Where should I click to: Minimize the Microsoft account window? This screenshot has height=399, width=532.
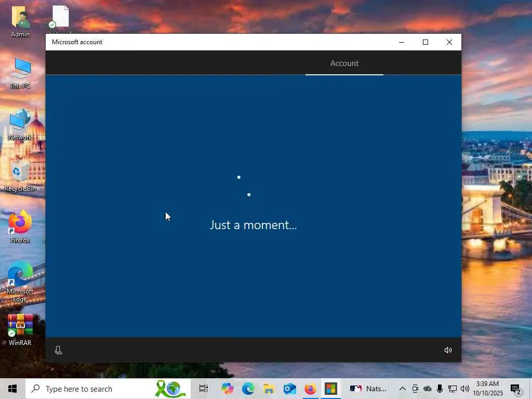click(402, 42)
